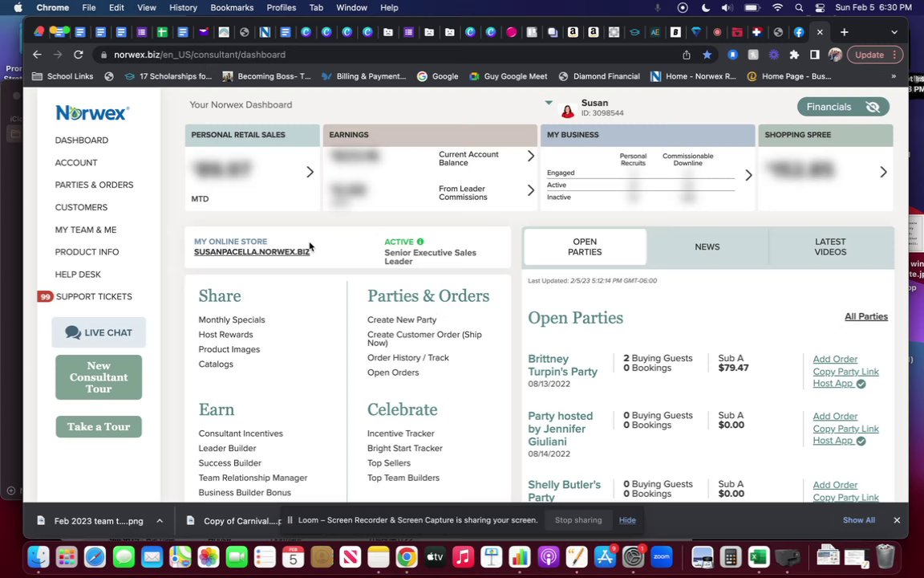Expand the Current Account Balance arrow
This screenshot has width=924, height=578.
tap(531, 156)
